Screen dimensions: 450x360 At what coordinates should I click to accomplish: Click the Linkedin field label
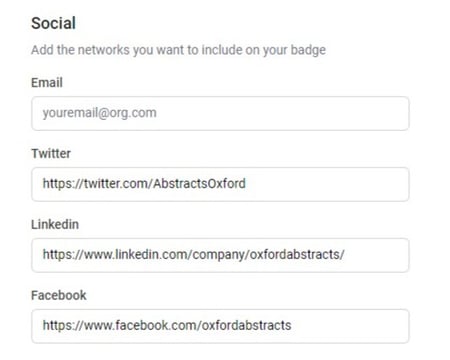(55, 224)
